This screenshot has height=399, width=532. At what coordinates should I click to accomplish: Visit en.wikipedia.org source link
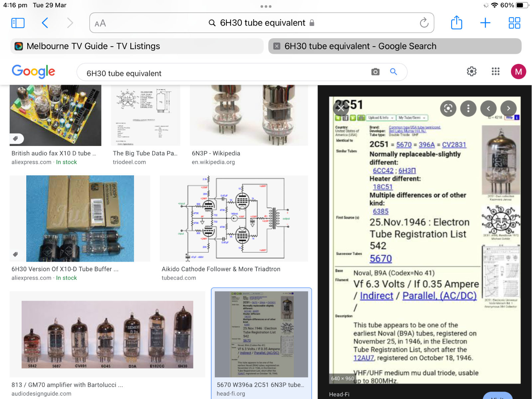(213, 162)
